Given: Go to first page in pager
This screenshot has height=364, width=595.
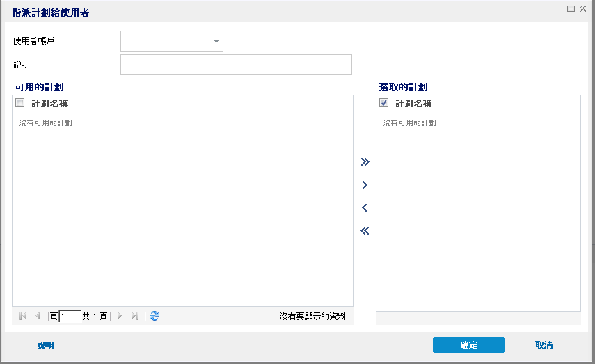Looking at the screenshot, I should click(23, 316).
